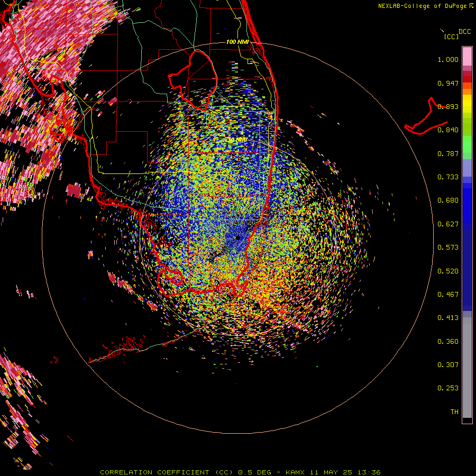476x476 pixels.
Task: Select the 0.733 scale value
Action: [448, 177]
